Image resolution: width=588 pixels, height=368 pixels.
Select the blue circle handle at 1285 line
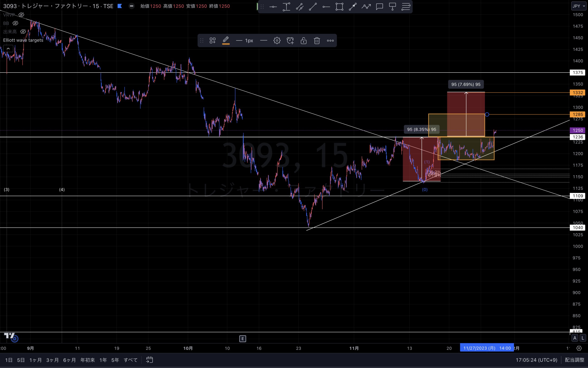click(x=487, y=114)
